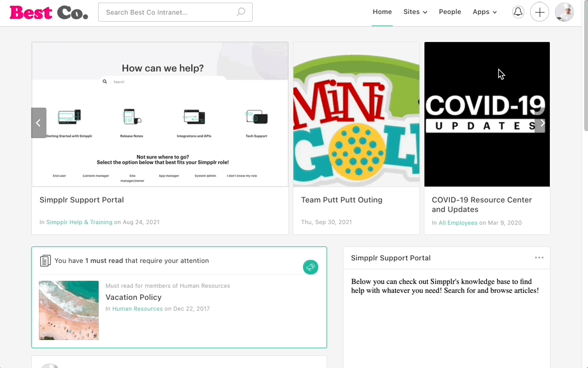
Task: Open the user profile avatar menu
Action: [564, 12]
